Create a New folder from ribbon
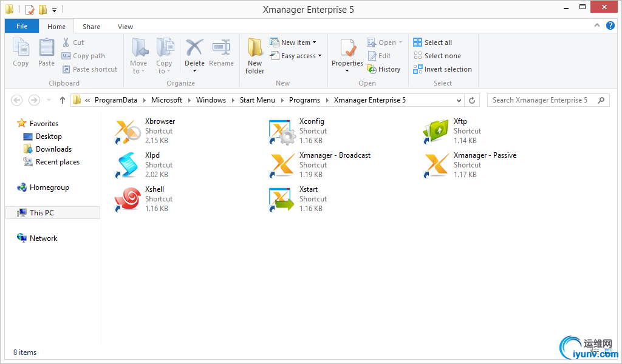 tap(255, 56)
